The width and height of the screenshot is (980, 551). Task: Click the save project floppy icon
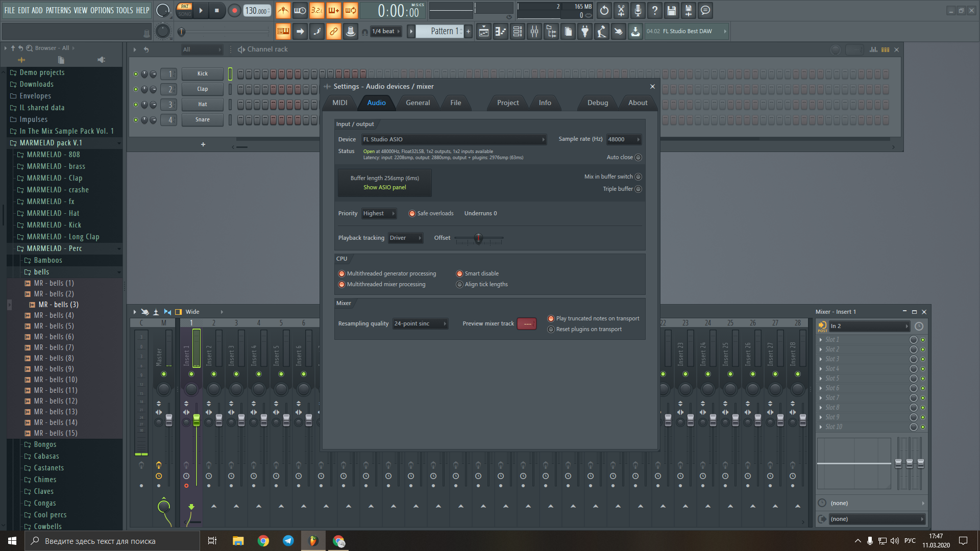click(672, 10)
